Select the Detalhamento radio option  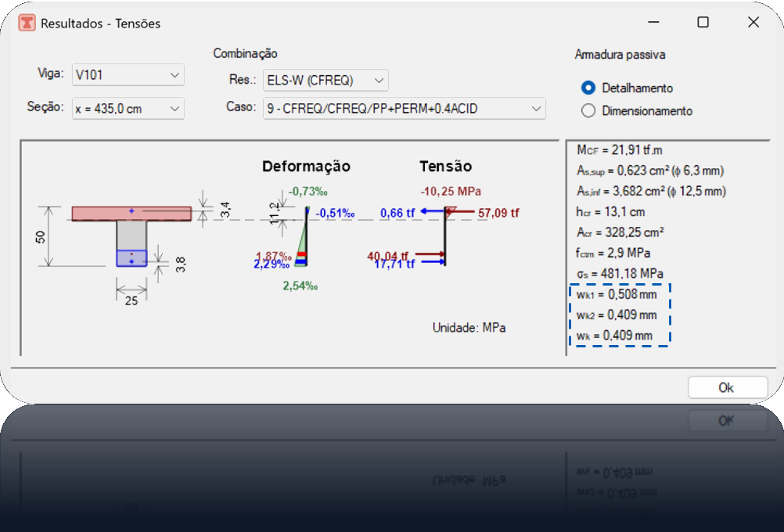click(588, 88)
